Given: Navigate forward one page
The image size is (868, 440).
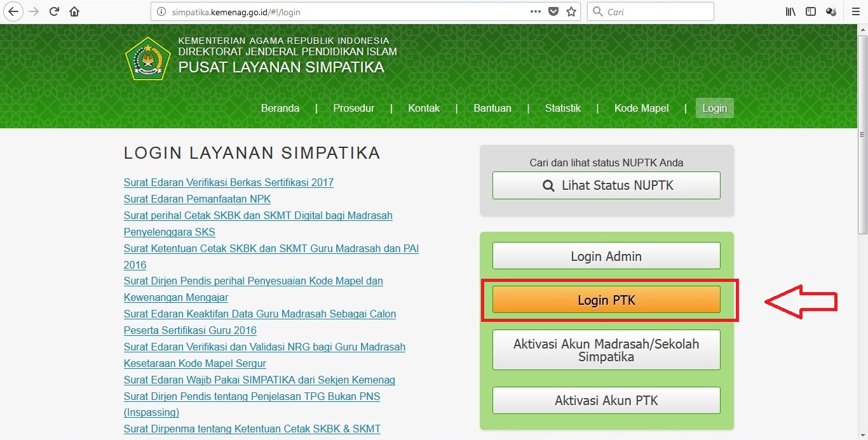Looking at the screenshot, I should [33, 11].
